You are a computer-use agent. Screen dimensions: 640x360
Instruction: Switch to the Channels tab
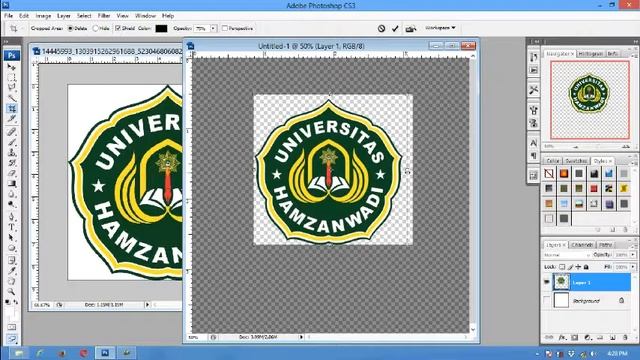(x=582, y=245)
